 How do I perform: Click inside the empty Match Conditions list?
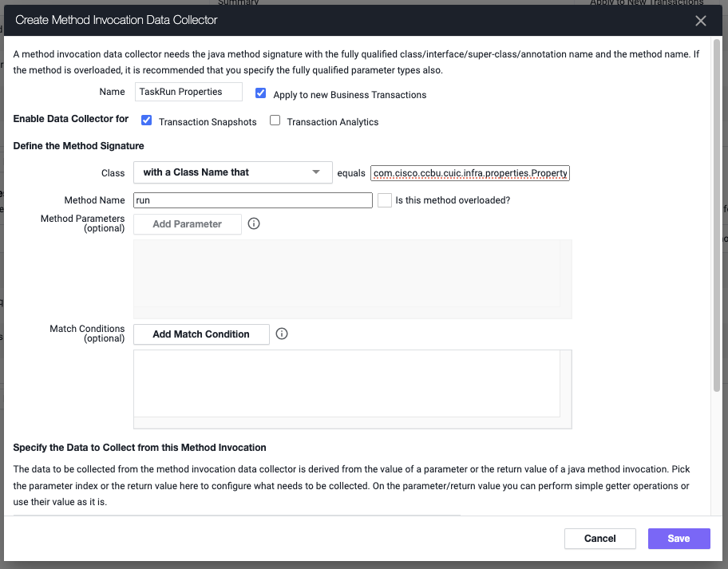click(346, 383)
